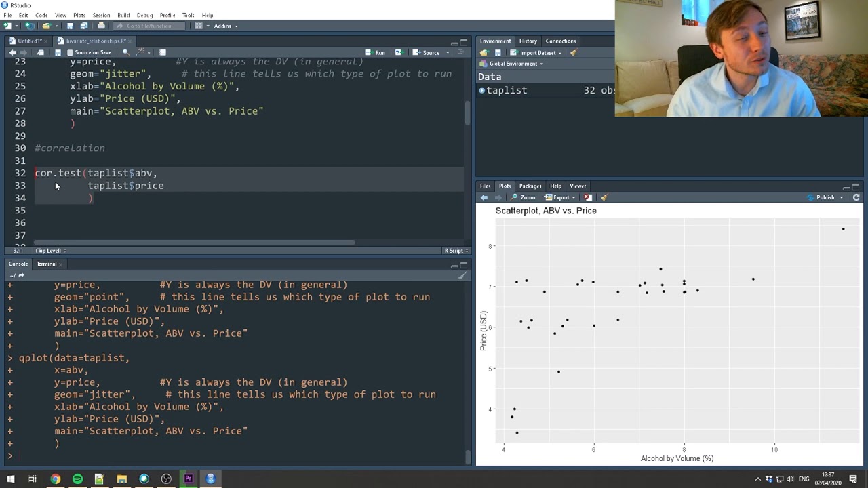Go back to previous source location
The width and height of the screenshot is (868, 488).
point(12,52)
